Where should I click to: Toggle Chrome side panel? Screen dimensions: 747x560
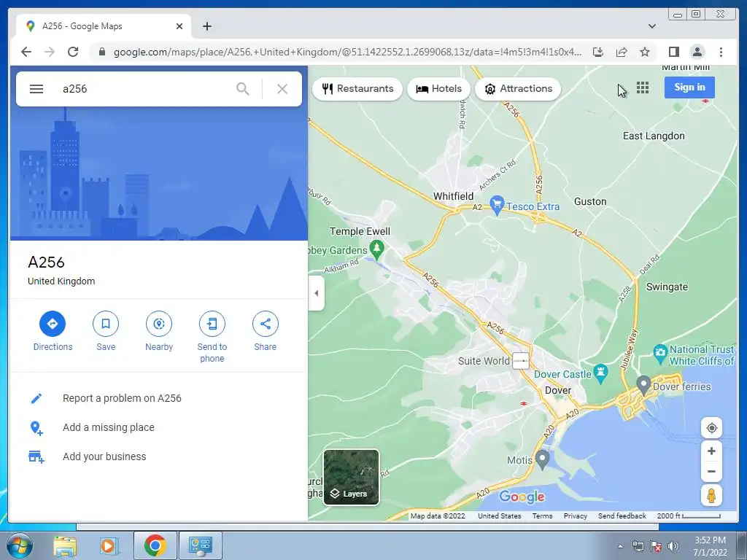(x=673, y=52)
